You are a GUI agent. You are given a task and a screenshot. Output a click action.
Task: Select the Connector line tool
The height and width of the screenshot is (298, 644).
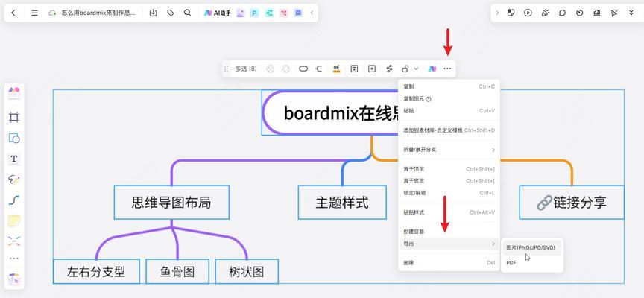pos(14,200)
